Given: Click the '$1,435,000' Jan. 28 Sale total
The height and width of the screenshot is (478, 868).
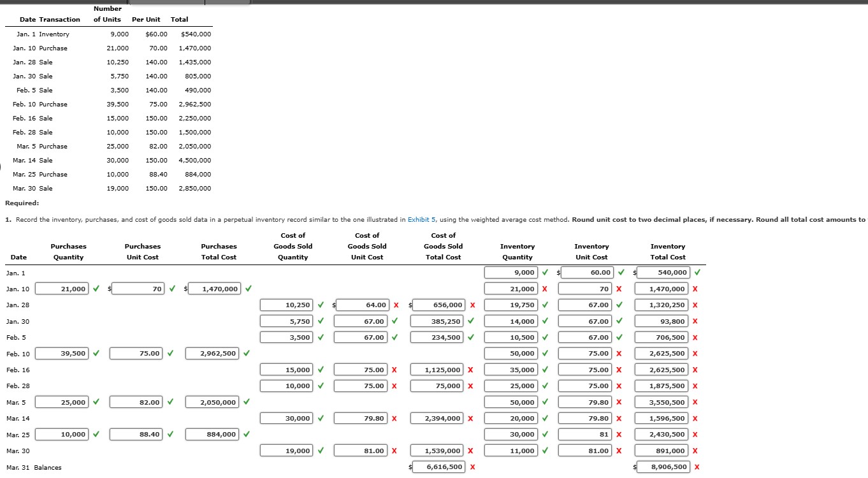Looking at the screenshot, I should pyautogui.click(x=195, y=62).
